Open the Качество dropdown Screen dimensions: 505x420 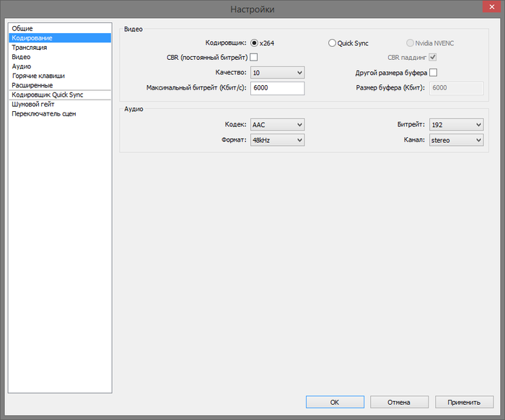tap(277, 72)
